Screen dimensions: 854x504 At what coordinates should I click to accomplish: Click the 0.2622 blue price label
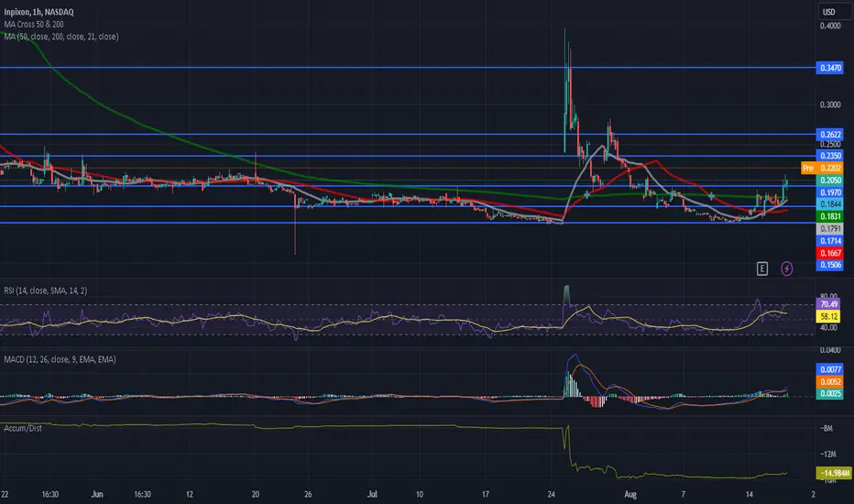830,135
